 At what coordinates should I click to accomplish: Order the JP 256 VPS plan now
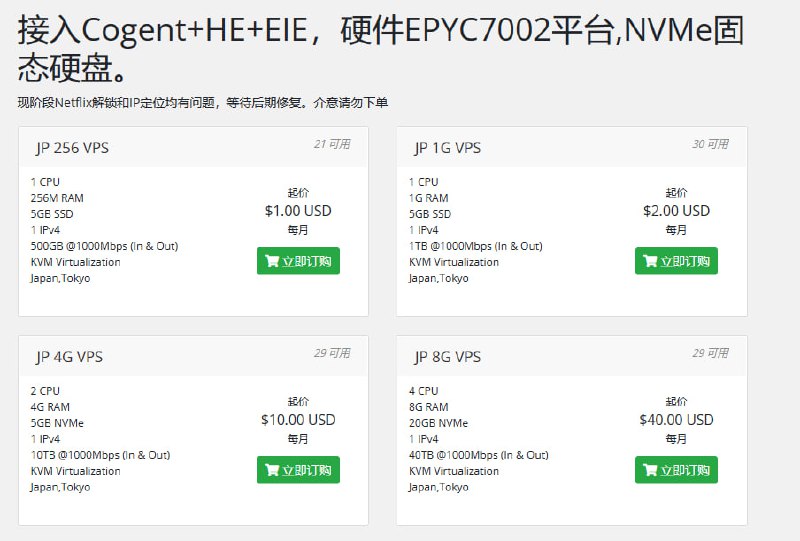pos(298,261)
